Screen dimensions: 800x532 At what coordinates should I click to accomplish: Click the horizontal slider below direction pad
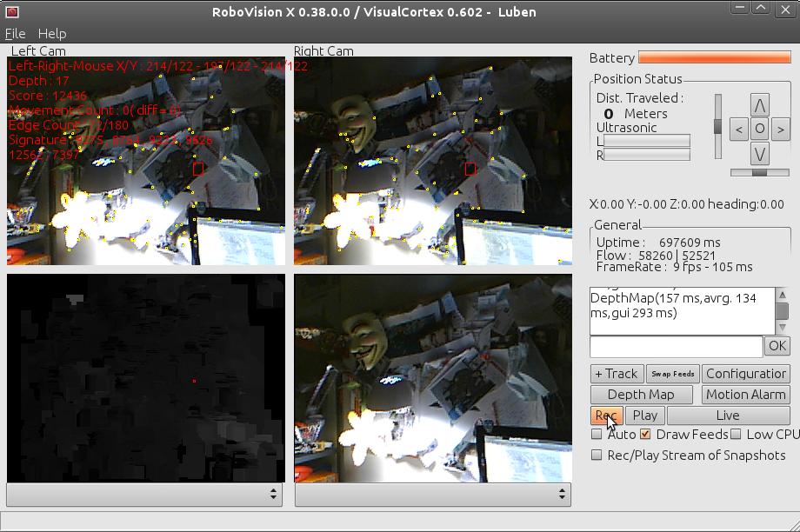pyautogui.click(x=760, y=173)
